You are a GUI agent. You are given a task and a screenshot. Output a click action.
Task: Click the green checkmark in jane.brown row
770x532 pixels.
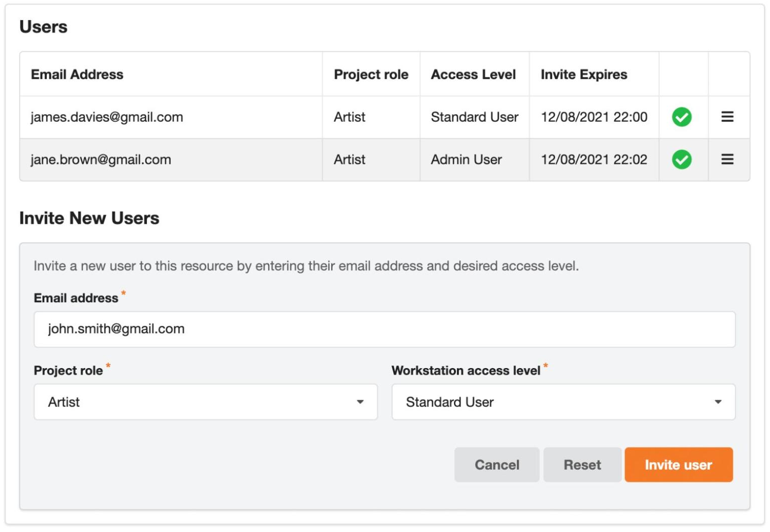(681, 160)
